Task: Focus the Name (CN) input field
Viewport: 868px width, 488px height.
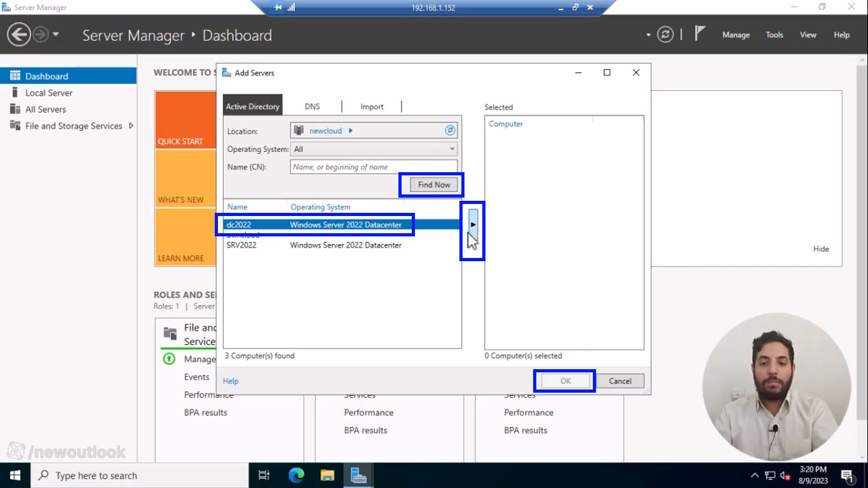Action: coord(374,166)
